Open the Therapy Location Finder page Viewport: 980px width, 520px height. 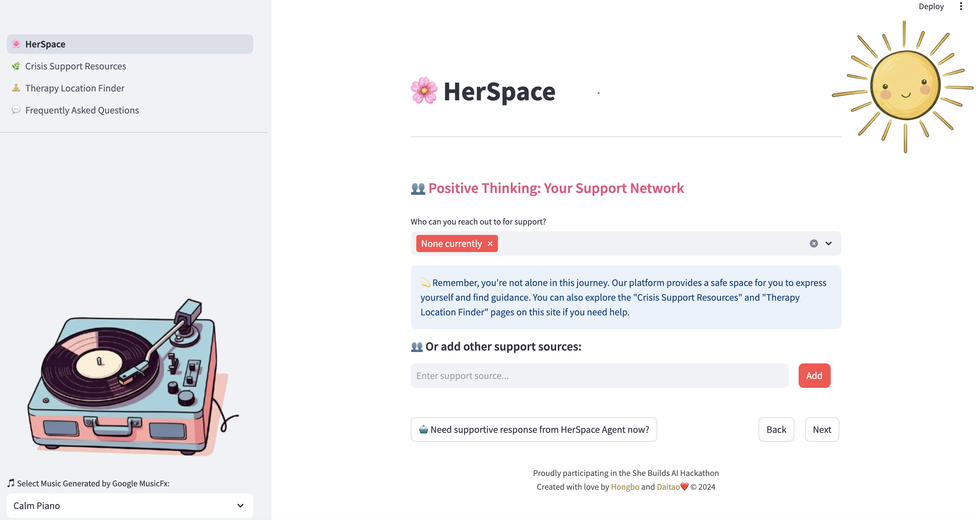click(x=75, y=88)
